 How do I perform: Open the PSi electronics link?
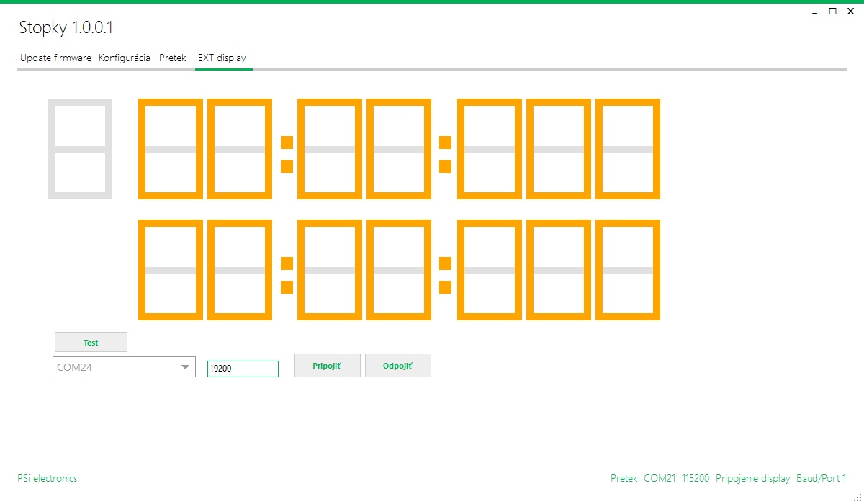pos(47,478)
